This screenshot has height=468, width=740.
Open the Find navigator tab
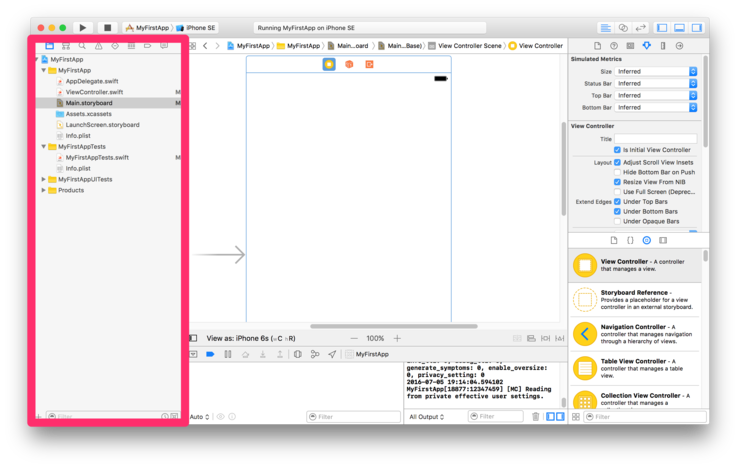click(x=82, y=46)
